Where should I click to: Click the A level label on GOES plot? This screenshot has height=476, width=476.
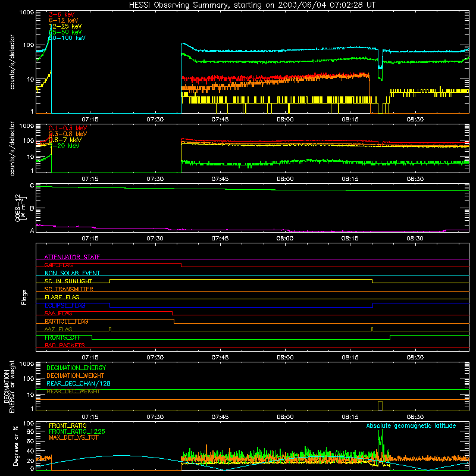[x=32, y=230]
